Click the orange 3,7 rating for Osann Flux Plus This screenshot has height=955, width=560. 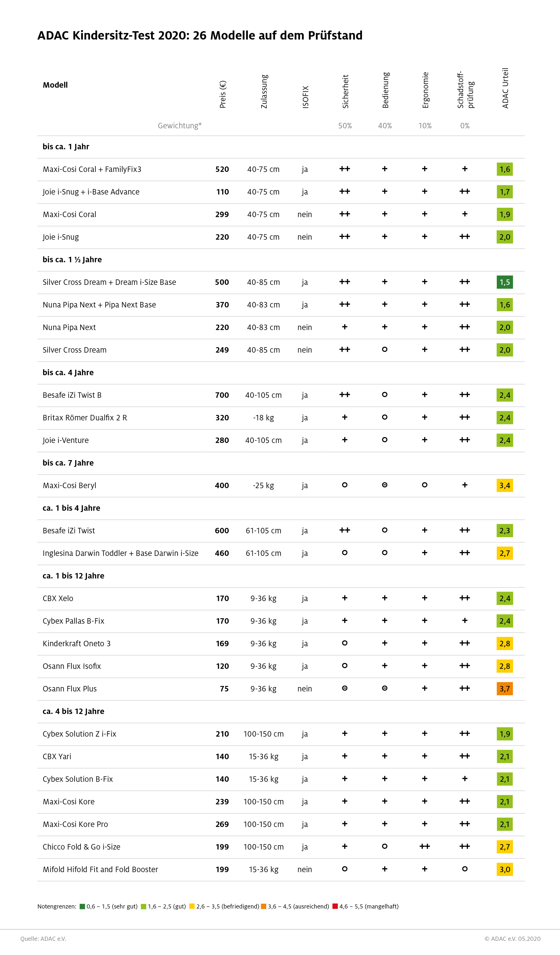[x=505, y=689]
